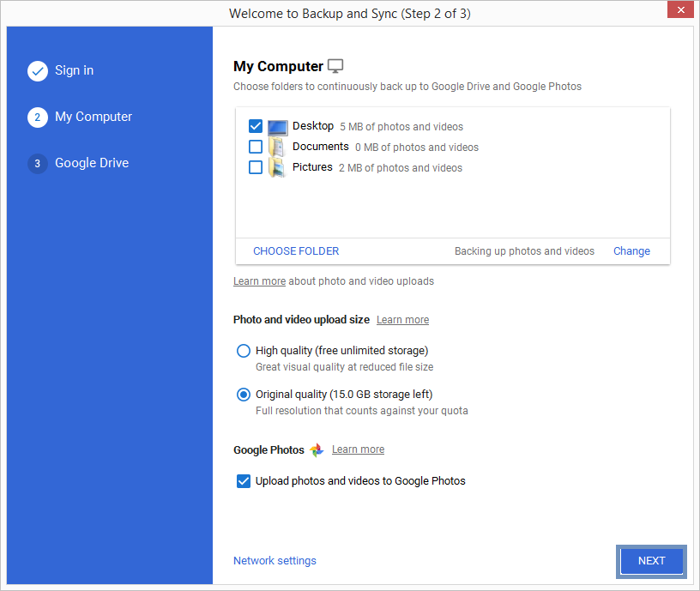The image size is (700, 591).
Task: Toggle Upload photos and videos to Google Photos
Action: tap(244, 481)
